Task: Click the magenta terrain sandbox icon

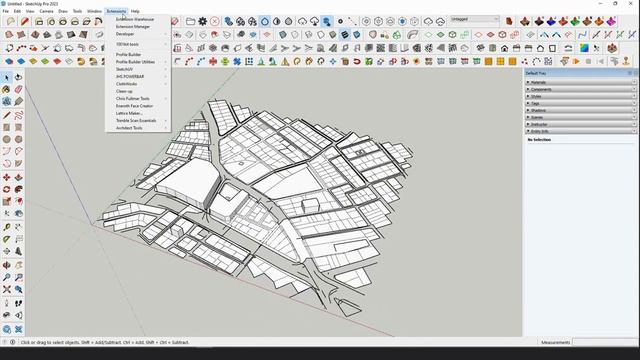Action: click(611, 21)
